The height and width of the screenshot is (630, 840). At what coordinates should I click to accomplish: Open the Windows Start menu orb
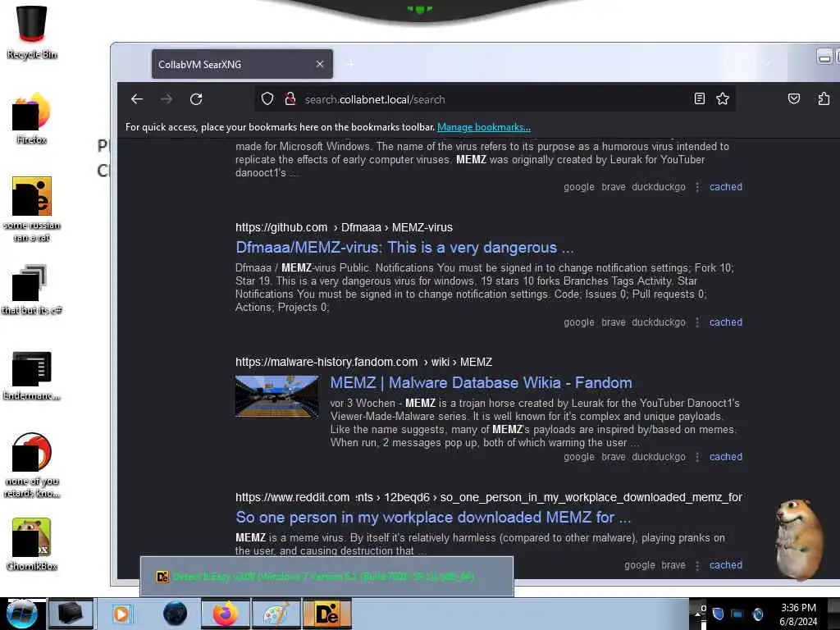click(22, 614)
